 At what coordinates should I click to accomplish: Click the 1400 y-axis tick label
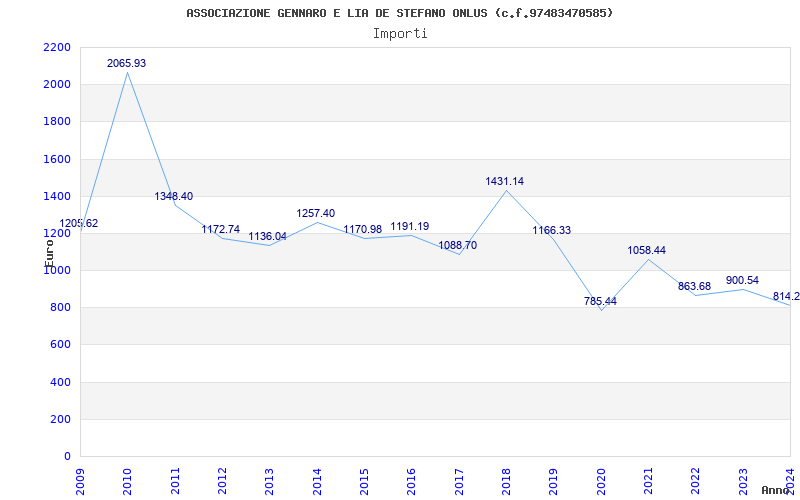tap(57, 196)
